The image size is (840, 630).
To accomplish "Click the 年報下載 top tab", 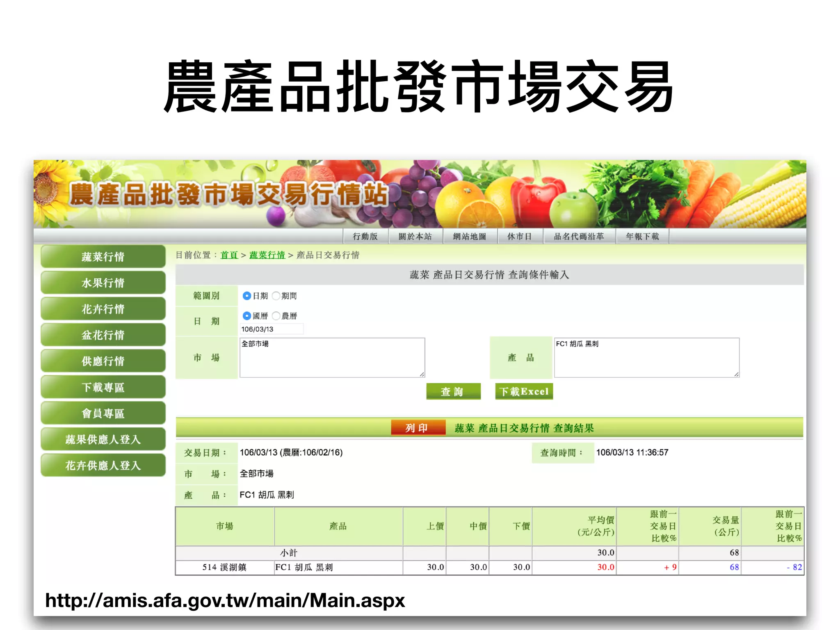I will coord(642,237).
